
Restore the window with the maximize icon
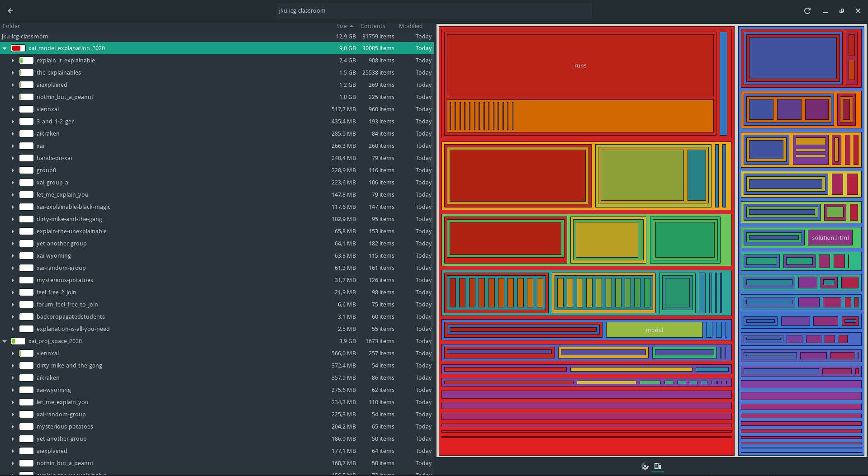(841, 11)
